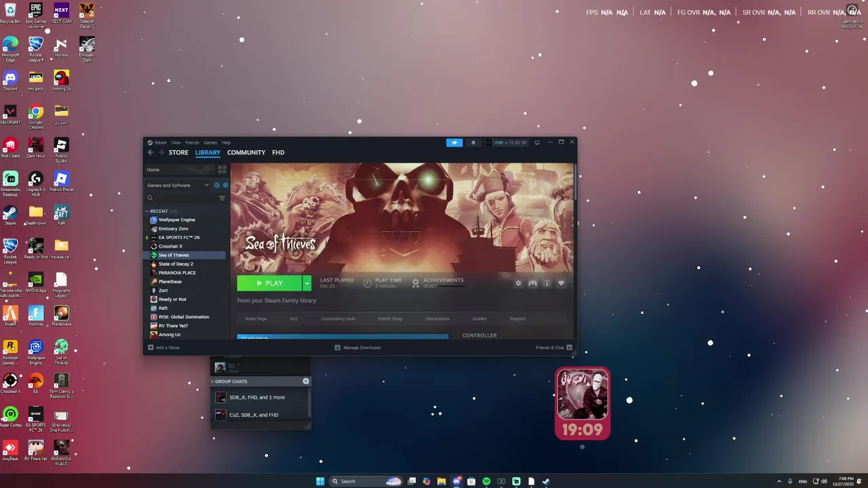This screenshot has width=868, height=488.
Task: Click the taskbar Search box
Action: (366, 481)
